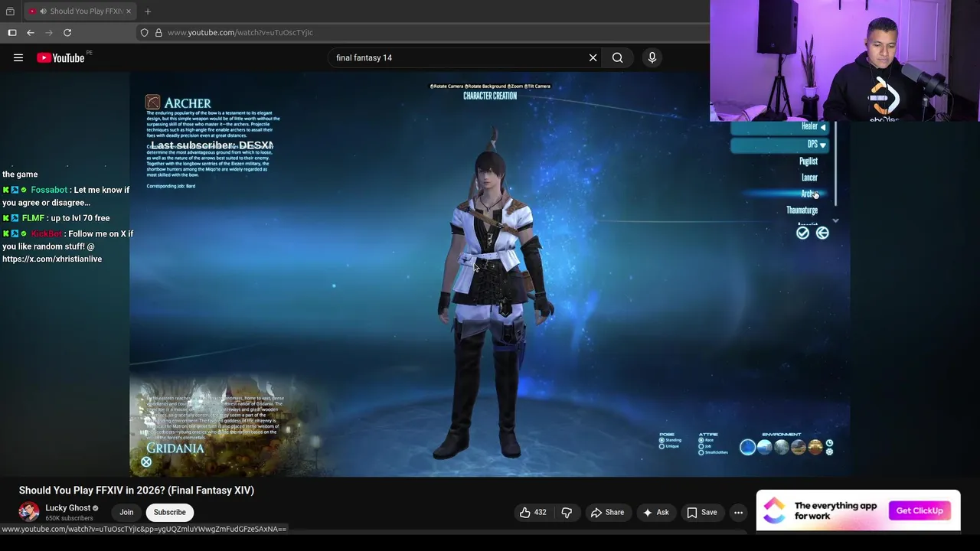This screenshot has height=551, width=980.
Task: Choose the coastal sky environment swatch
Action: (x=764, y=448)
